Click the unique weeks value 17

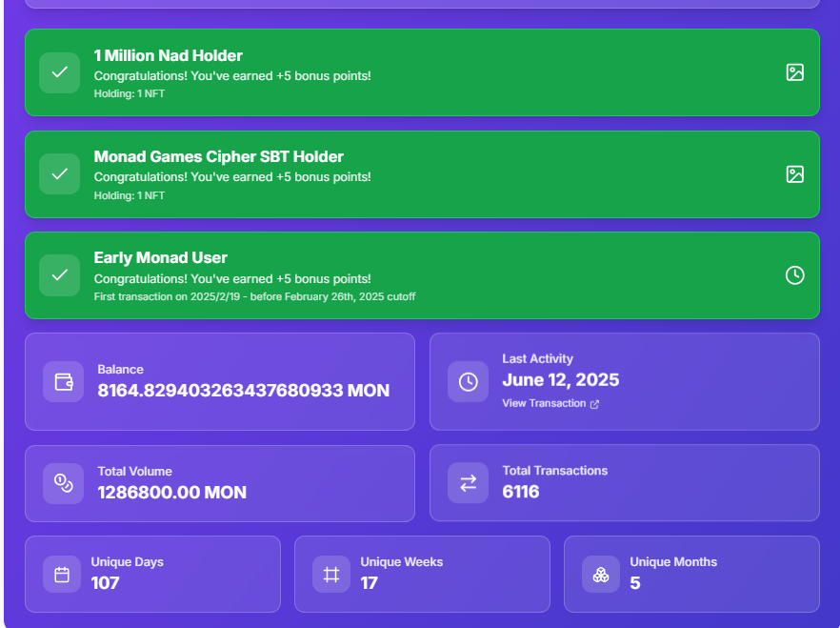point(370,583)
